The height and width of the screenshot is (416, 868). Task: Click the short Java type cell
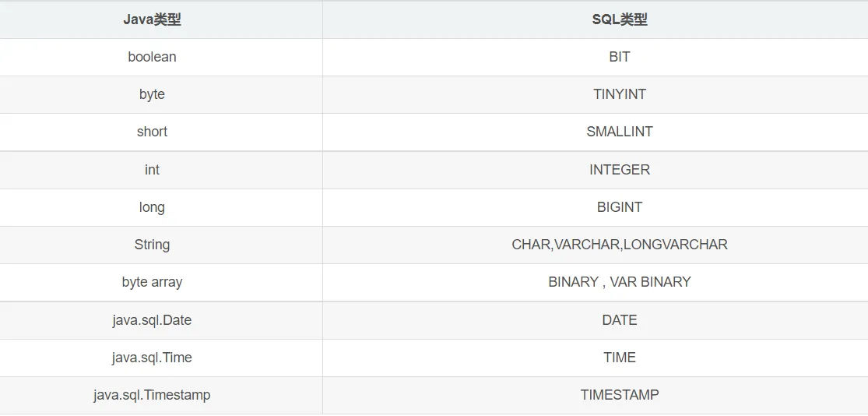coord(152,132)
